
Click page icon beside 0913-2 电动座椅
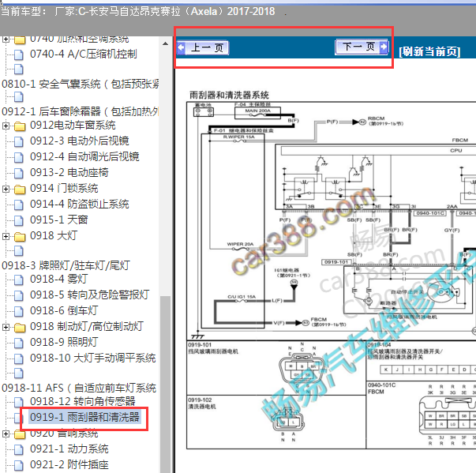click(x=19, y=173)
